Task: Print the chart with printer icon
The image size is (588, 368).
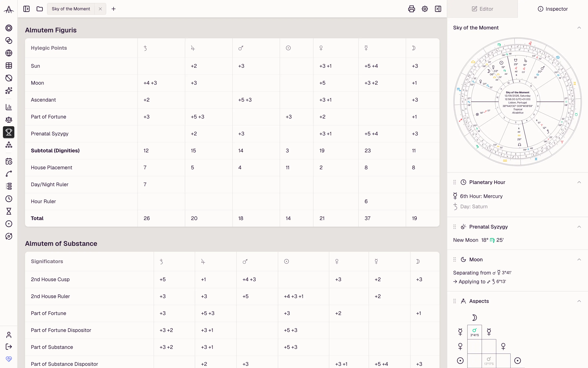Action: click(411, 9)
